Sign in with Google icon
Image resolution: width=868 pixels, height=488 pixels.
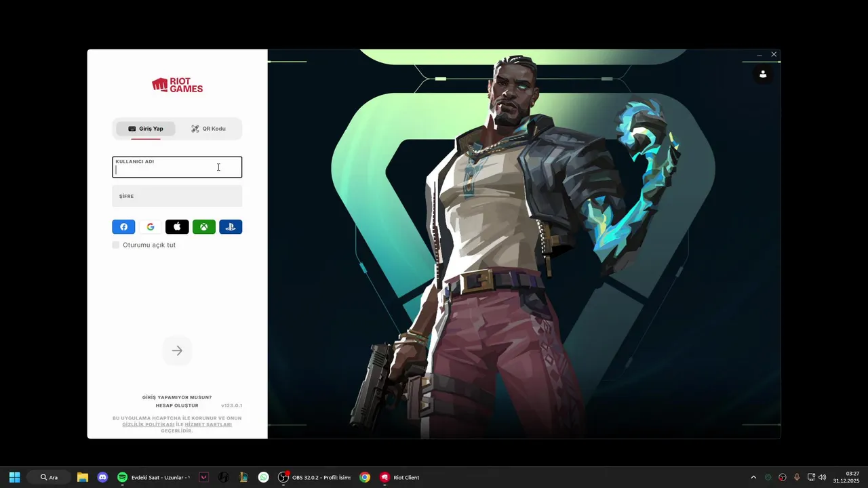click(x=151, y=227)
